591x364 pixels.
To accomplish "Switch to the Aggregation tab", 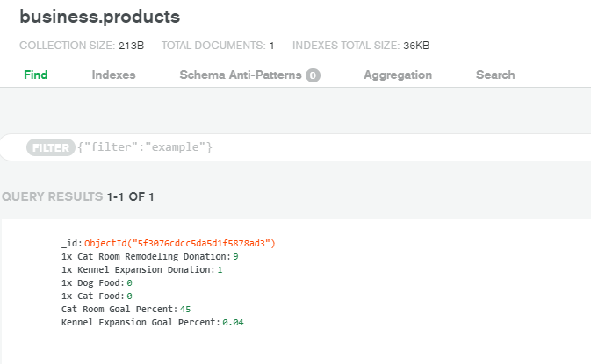I will 397,75.
